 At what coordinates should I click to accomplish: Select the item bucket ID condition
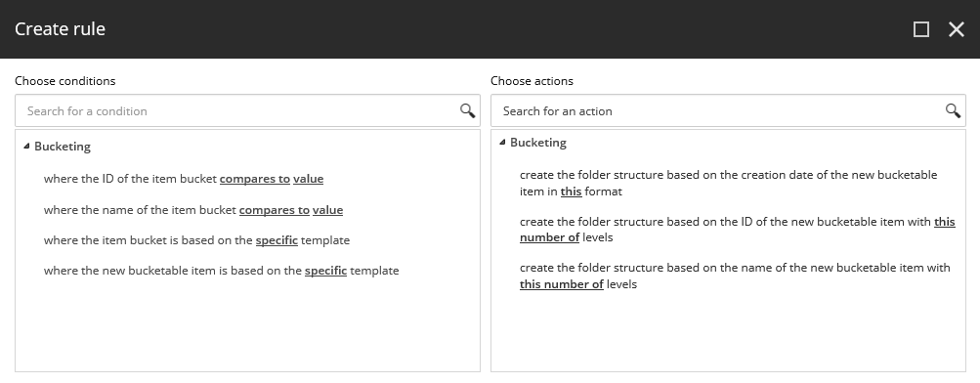point(184,179)
